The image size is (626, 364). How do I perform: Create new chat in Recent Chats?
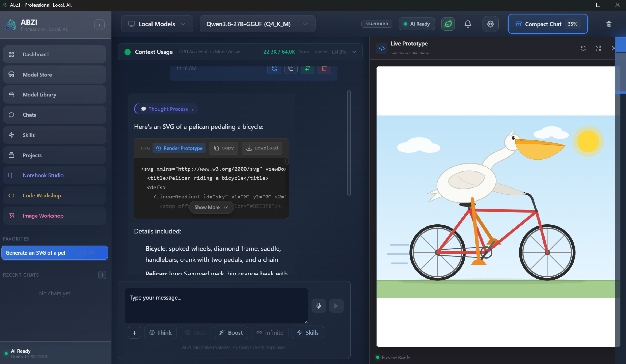click(102, 275)
